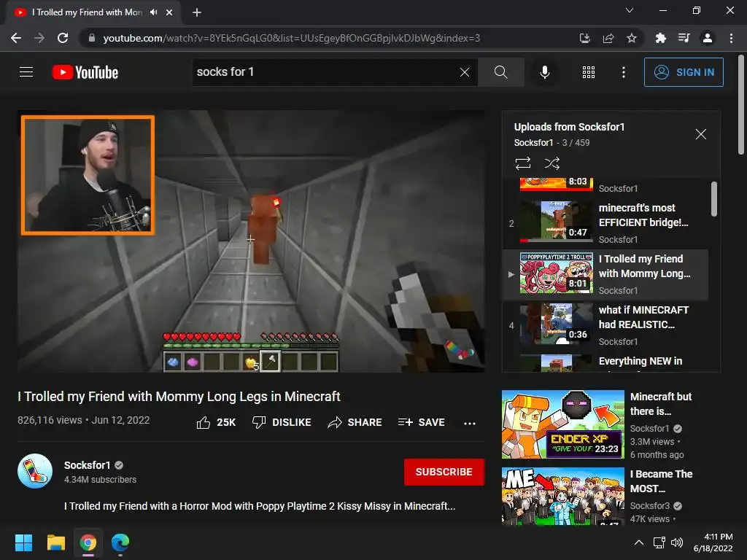Click the browser forward arrow
This screenshot has width=747, height=560.
(39, 38)
